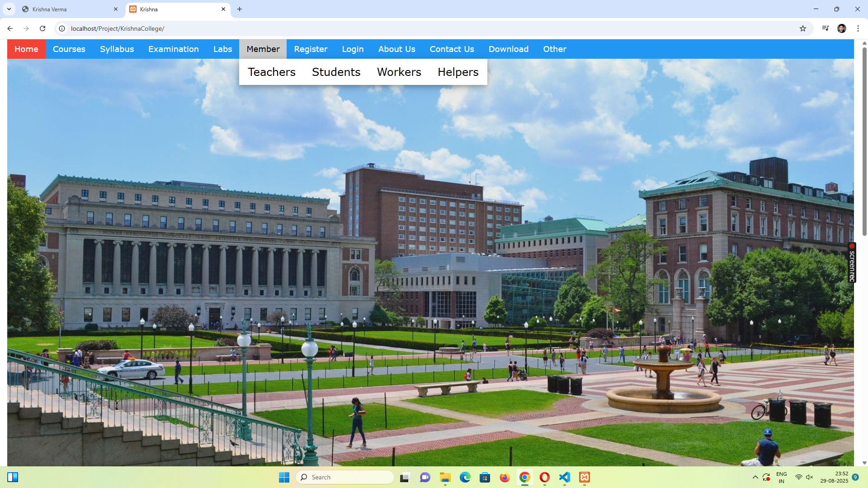Viewport: 868px width, 488px height.
Task: View site information icon in address bar
Action: coord(62,28)
